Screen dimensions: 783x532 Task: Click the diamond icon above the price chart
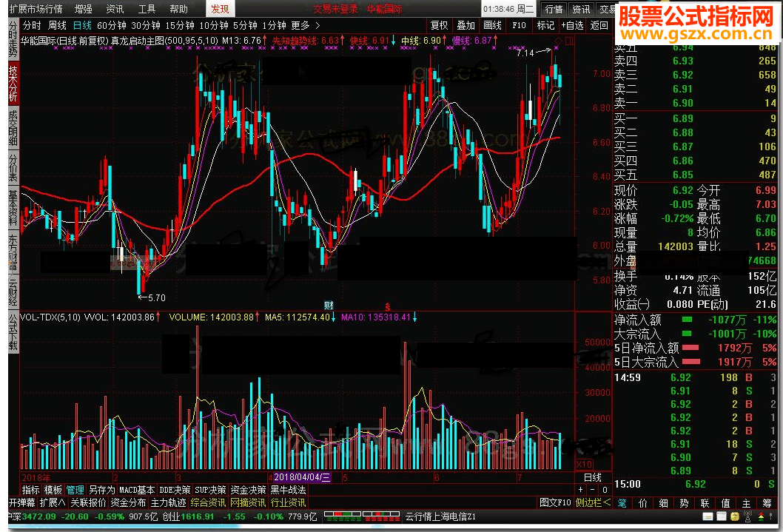pos(558,41)
